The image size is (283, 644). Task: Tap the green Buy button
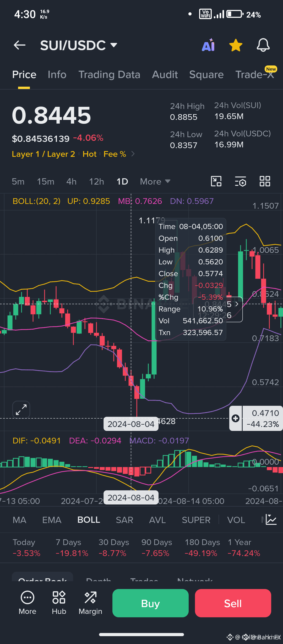point(150,603)
